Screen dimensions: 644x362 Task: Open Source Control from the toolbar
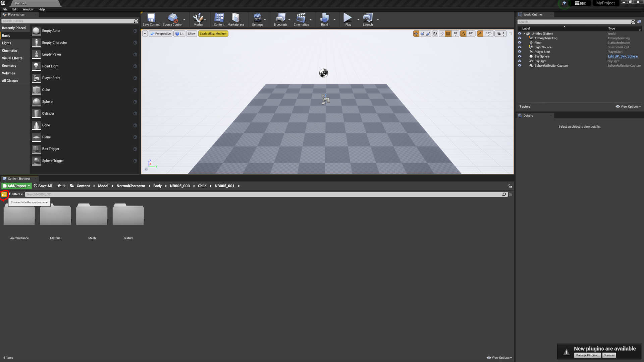(x=172, y=19)
